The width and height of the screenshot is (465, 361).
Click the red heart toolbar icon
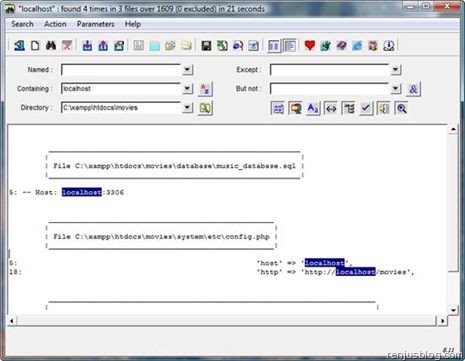pos(310,45)
